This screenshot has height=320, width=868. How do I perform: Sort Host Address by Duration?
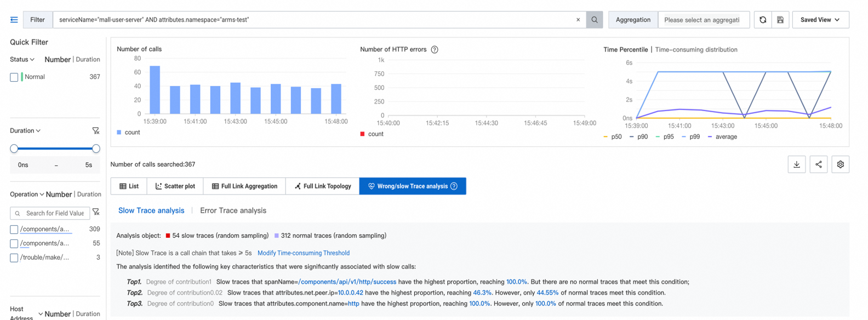[x=88, y=314]
